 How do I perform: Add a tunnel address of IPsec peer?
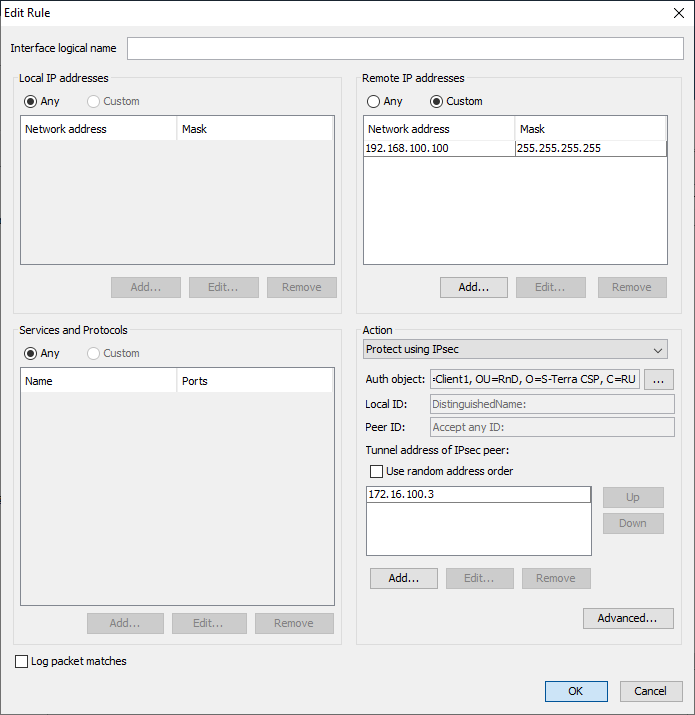pyautogui.click(x=404, y=578)
